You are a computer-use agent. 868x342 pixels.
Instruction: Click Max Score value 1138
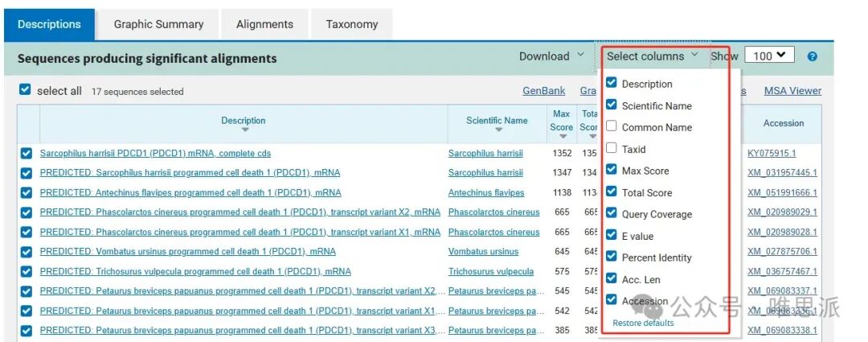pyautogui.click(x=562, y=193)
